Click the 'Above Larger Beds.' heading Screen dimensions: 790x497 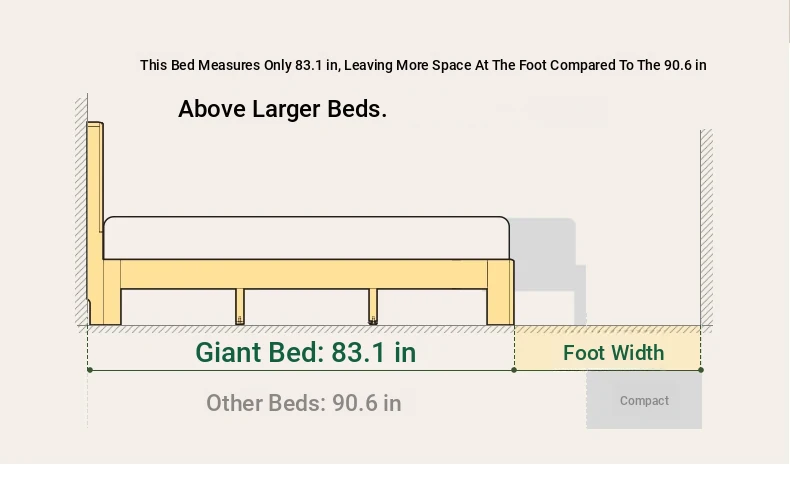coord(283,109)
